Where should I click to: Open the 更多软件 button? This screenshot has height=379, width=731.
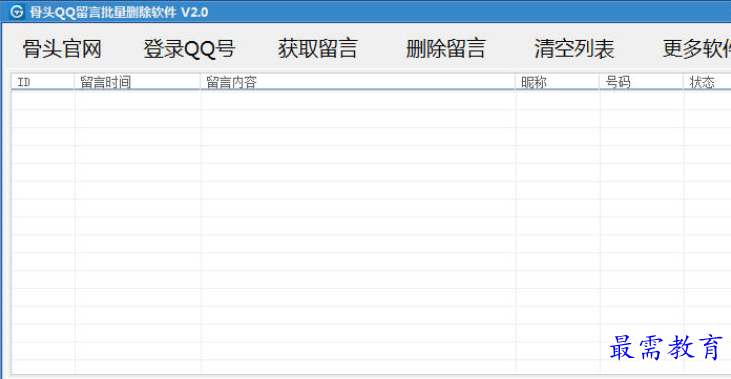[x=697, y=49]
